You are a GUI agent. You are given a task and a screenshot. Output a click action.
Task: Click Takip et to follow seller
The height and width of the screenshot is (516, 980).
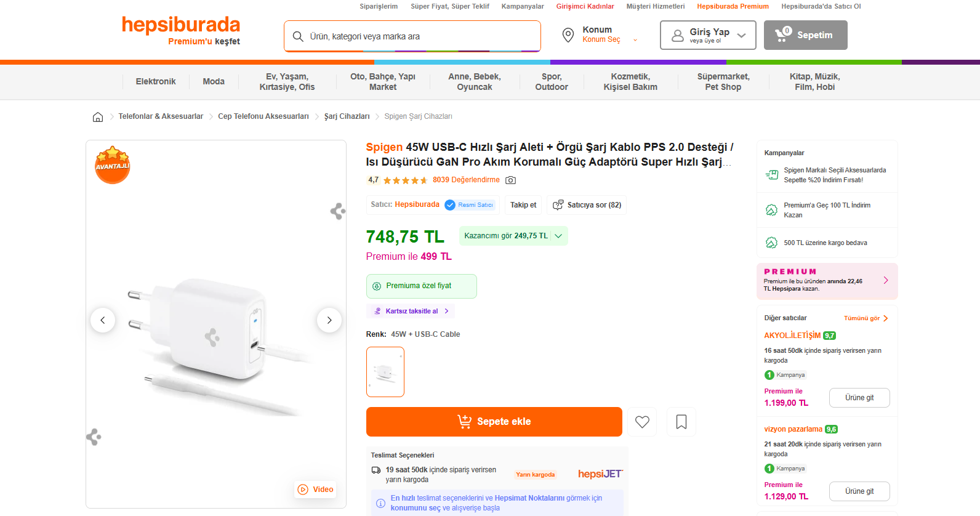(523, 205)
